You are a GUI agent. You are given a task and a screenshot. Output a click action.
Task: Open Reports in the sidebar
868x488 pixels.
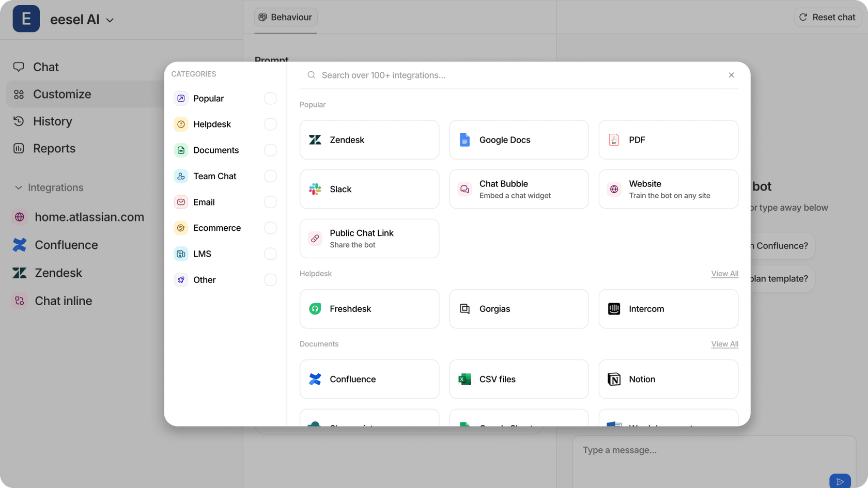point(54,148)
